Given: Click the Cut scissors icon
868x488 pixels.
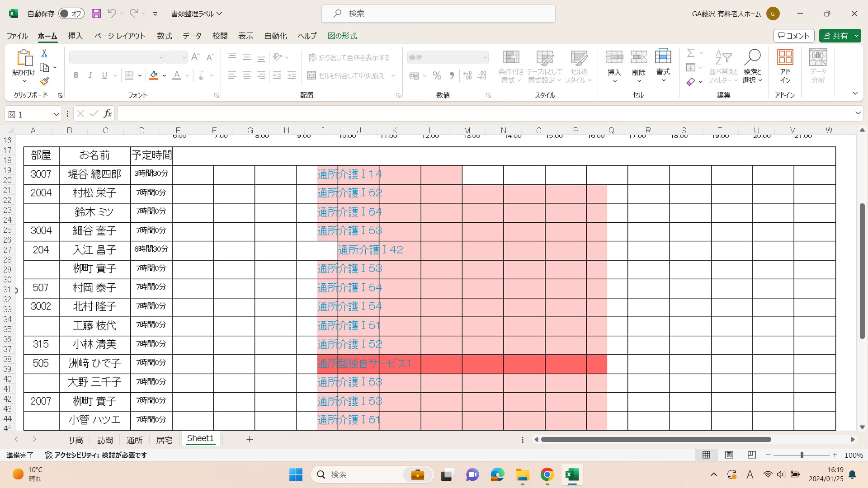Looking at the screenshot, I should pyautogui.click(x=44, y=53).
